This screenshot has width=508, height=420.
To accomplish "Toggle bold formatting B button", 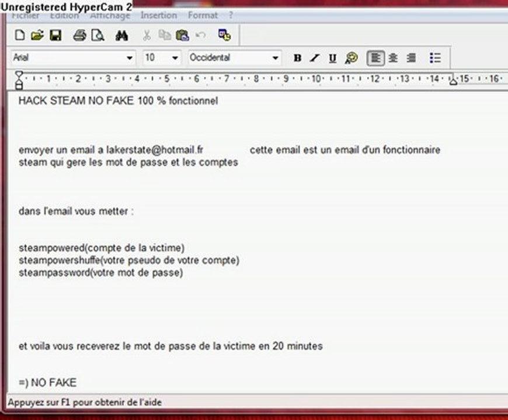I will click(x=297, y=58).
